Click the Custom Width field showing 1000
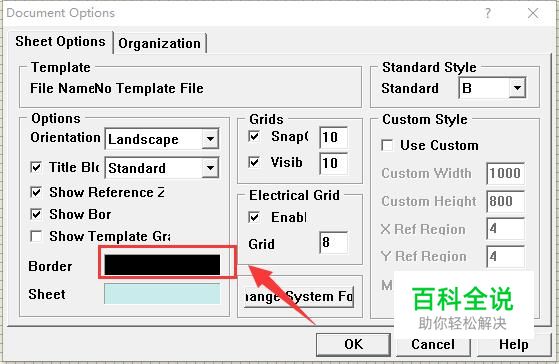This screenshot has width=559, height=364. [x=506, y=174]
